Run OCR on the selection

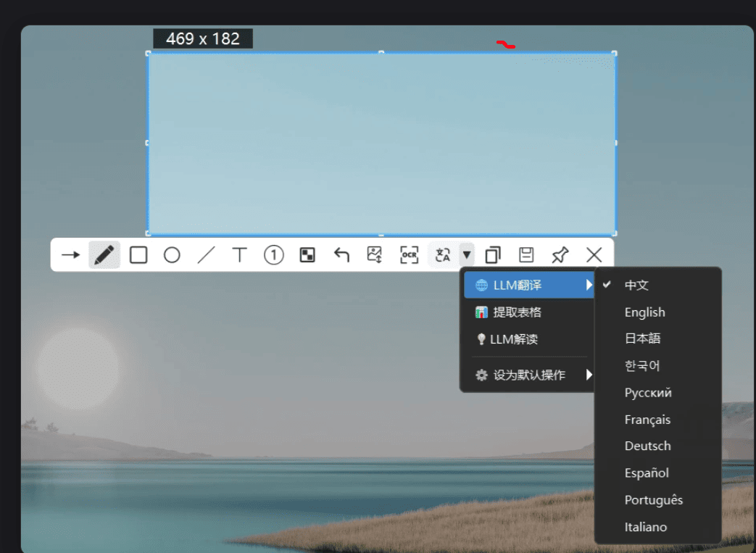(x=409, y=254)
